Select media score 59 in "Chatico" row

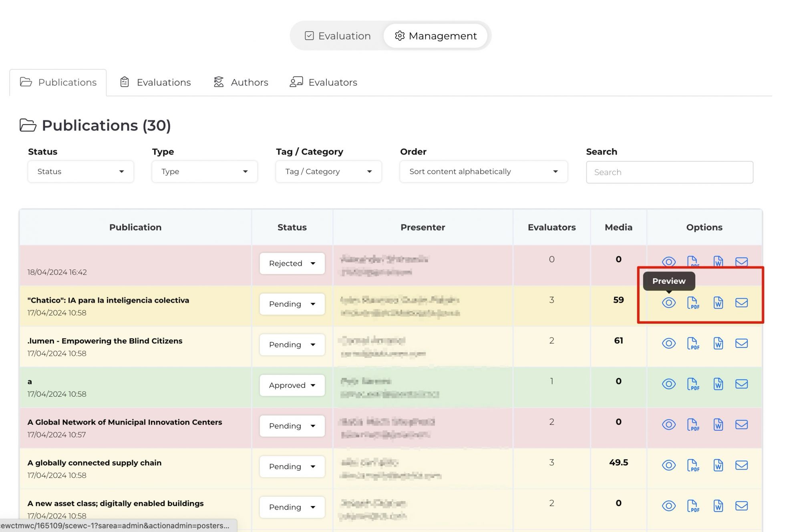(618, 300)
